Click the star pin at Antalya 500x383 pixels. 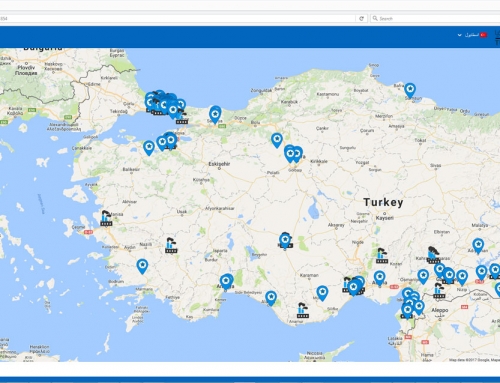point(226,281)
